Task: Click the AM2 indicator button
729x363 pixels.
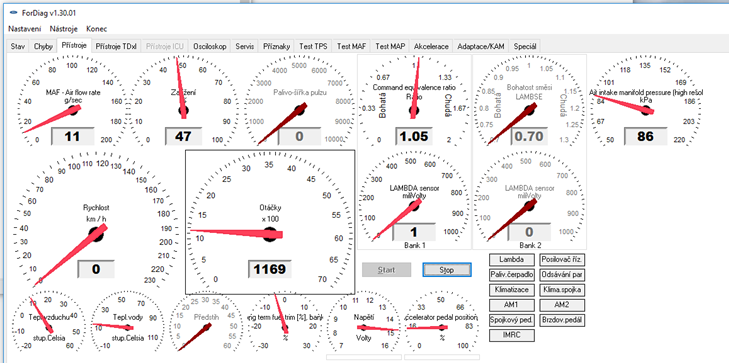Action: point(563,305)
